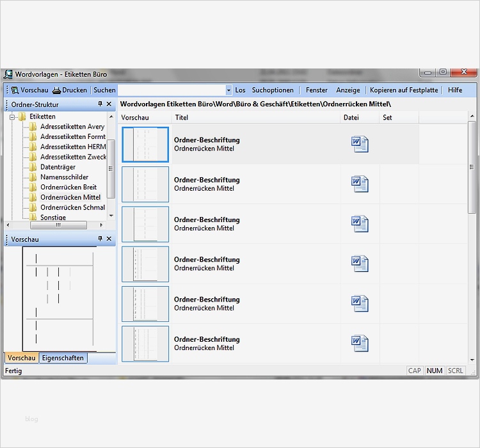Pin the Vorschau panel
The height and width of the screenshot is (448, 480).
[x=100, y=239]
